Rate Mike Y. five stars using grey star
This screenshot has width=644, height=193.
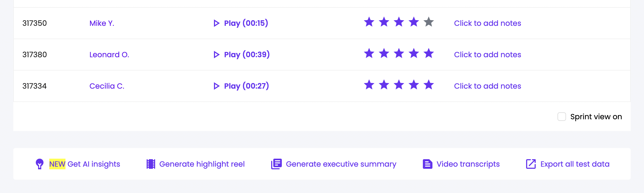(429, 22)
